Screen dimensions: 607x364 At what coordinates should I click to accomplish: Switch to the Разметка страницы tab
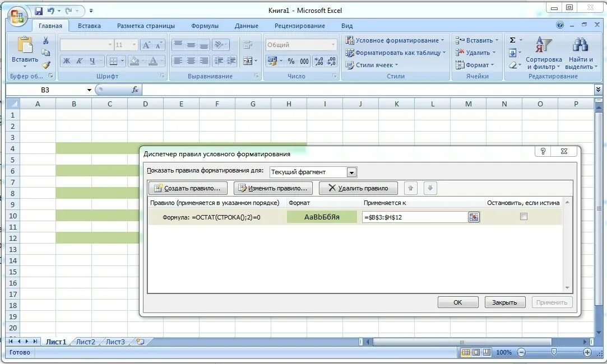146,26
